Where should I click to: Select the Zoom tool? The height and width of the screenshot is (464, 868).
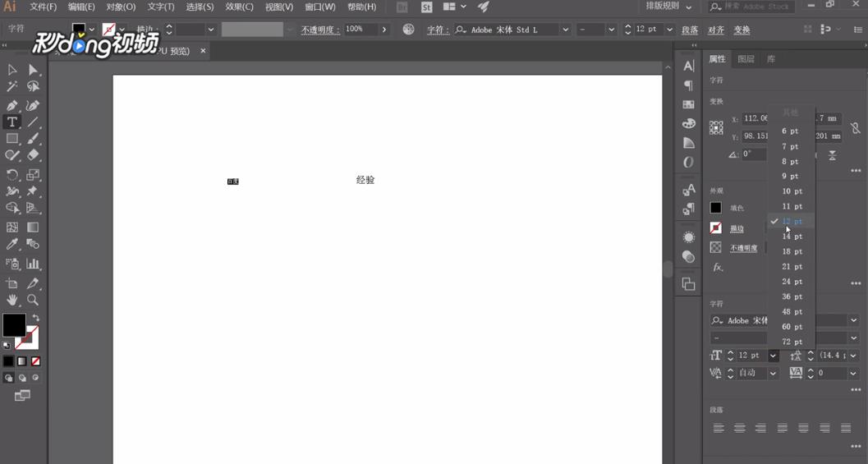pyautogui.click(x=33, y=300)
